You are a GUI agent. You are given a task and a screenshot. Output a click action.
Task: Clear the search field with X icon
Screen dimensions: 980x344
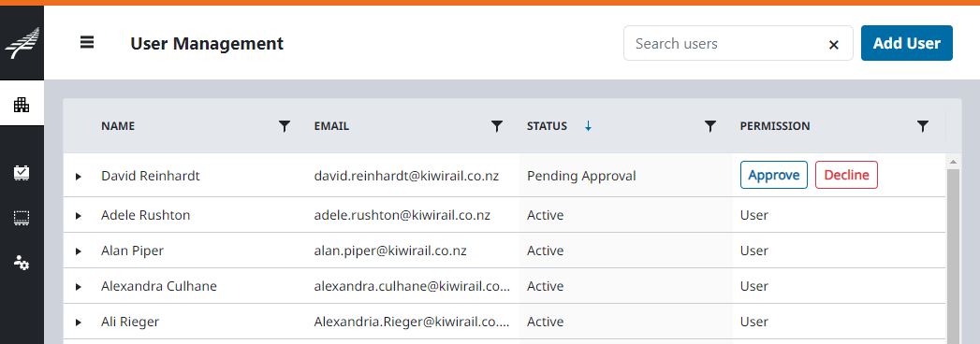[x=834, y=44]
